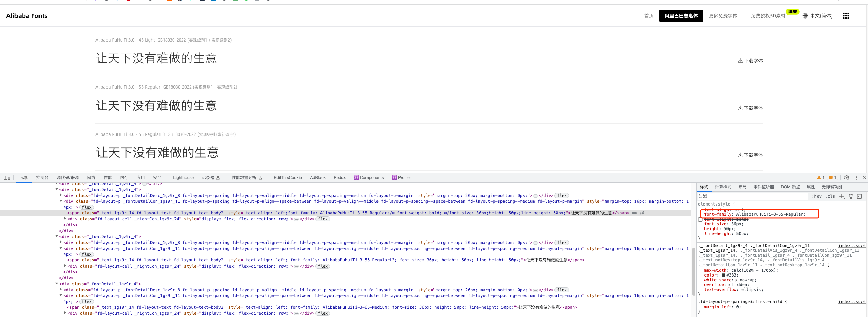Toggle the .cls element classes panel
Screen dimensions: 868x317
pos(830,196)
